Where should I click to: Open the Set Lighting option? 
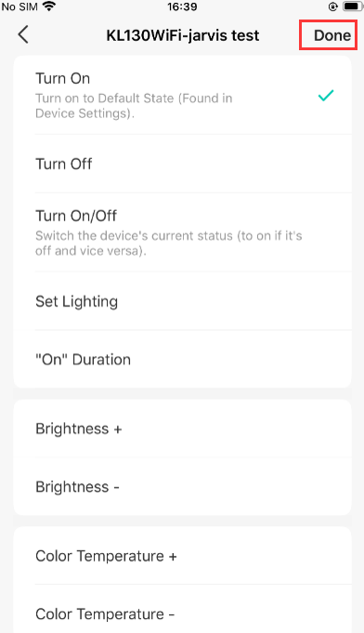click(183, 301)
